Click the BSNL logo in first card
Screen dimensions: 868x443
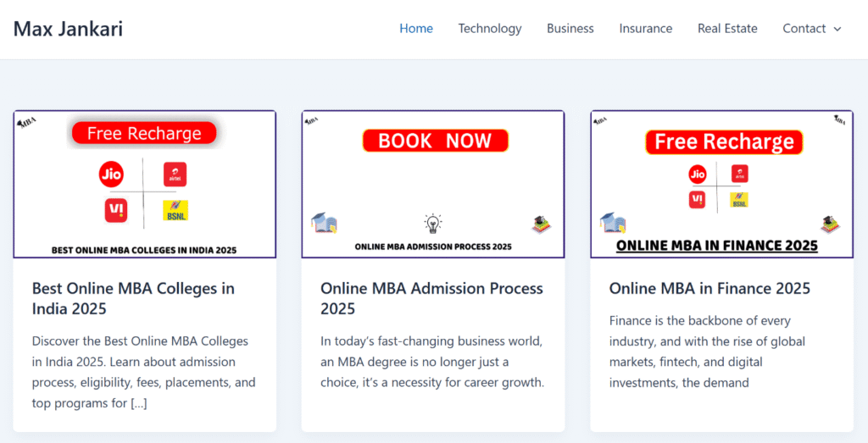pyautogui.click(x=175, y=210)
